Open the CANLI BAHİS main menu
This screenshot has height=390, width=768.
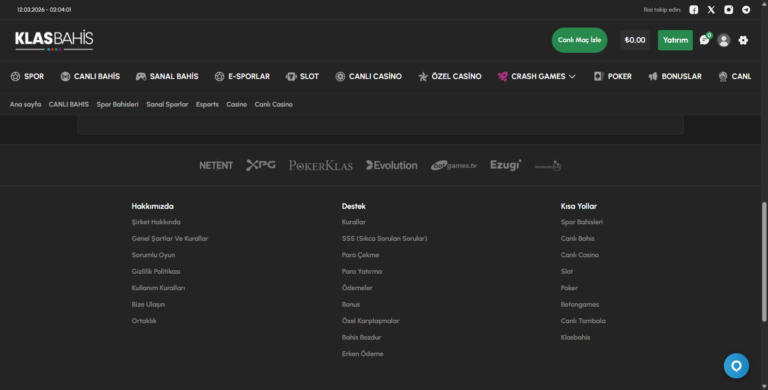point(90,76)
